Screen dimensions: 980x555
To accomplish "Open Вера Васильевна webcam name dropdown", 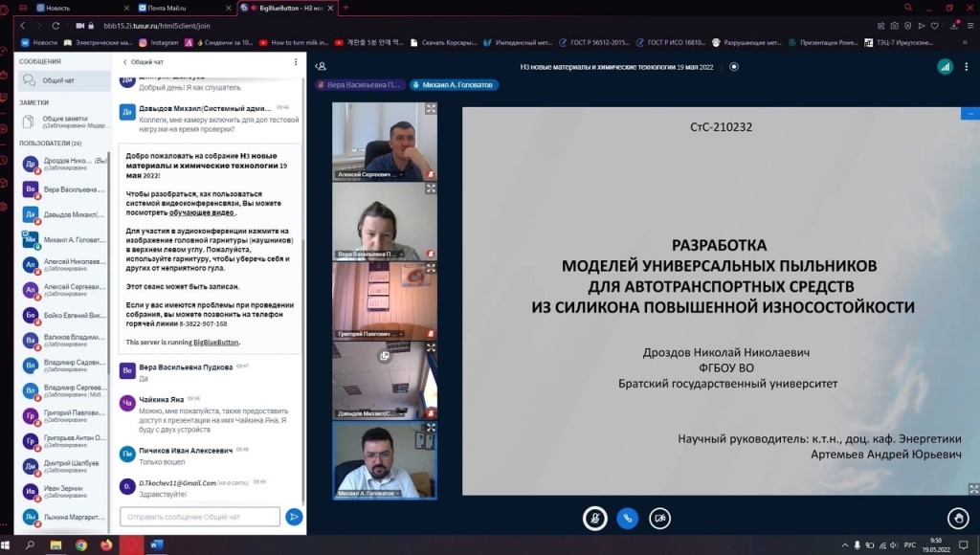I will pos(369,255).
